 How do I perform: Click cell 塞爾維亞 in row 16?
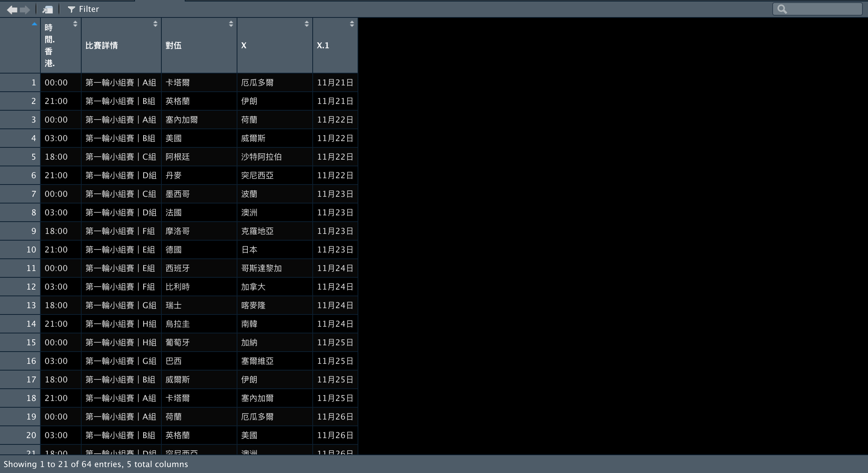click(x=275, y=361)
